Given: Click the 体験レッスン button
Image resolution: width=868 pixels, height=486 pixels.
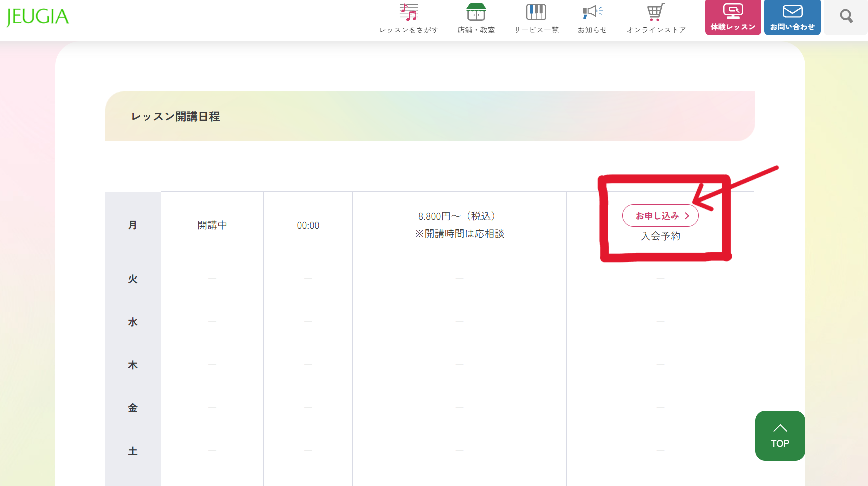Looking at the screenshot, I should pyautogui.click(x=733, y=17).
